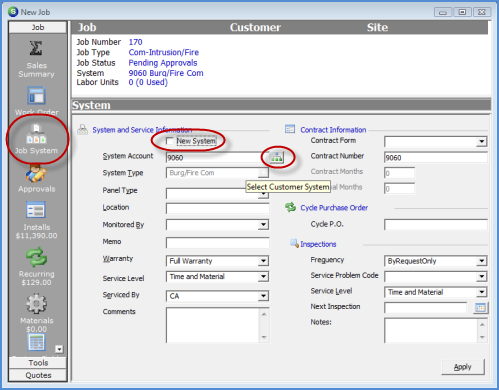Click the Location input field

coord(217,209)
